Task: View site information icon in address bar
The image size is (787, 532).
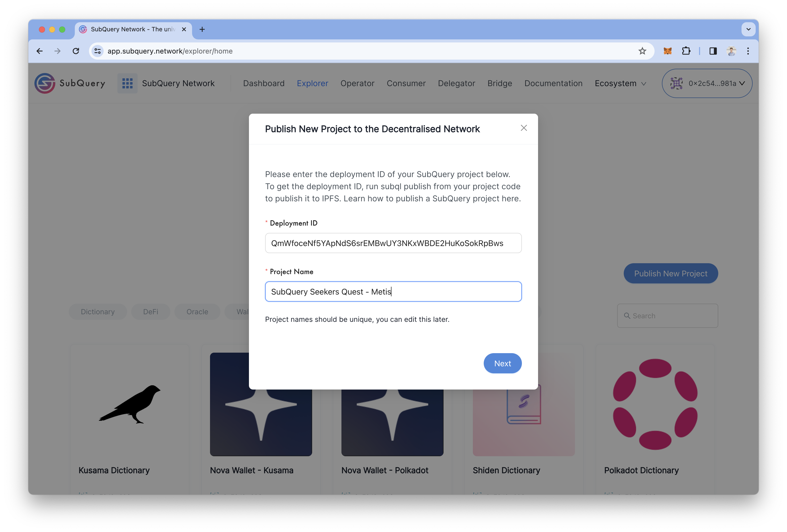Action: tap(98, 51)
